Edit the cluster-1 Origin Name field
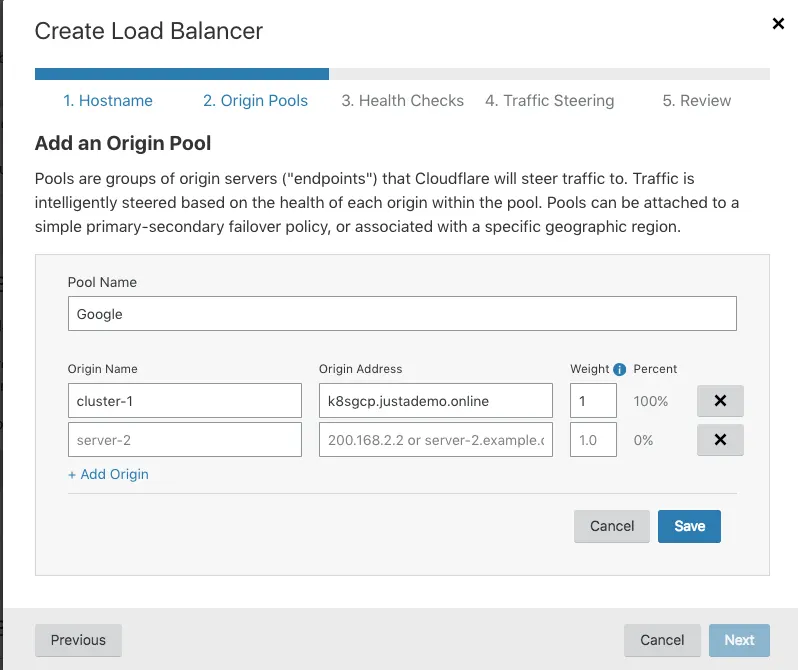The image size is (798, 670). (184, 401)
